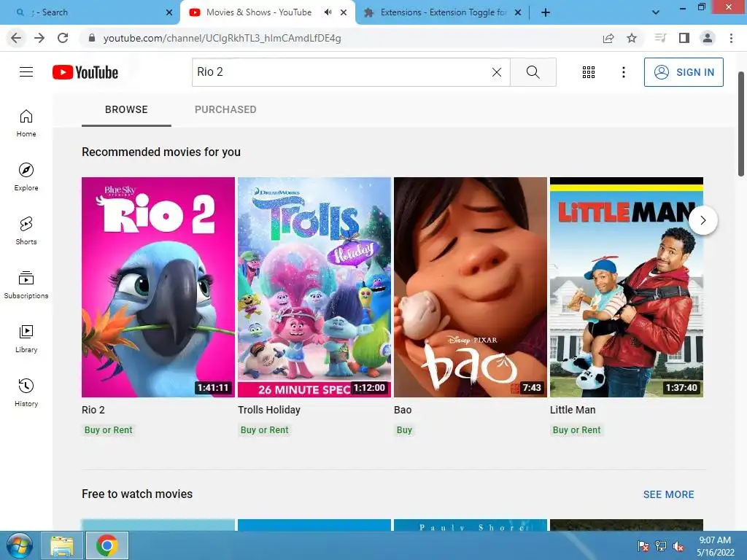Image resolution: width=747 pixels, height=560 pixels.
Task: Go back with browser back arrow
Action: [x=16, y=38]
